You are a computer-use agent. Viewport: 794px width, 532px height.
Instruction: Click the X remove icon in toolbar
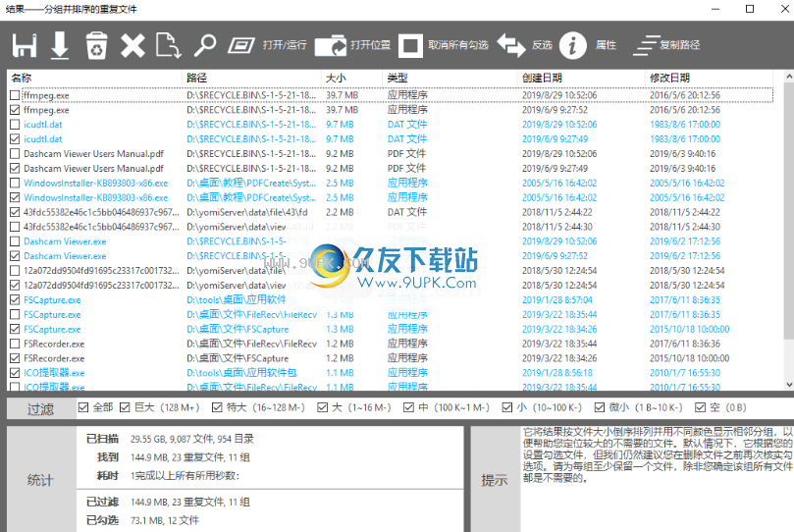tap(132, 45)
